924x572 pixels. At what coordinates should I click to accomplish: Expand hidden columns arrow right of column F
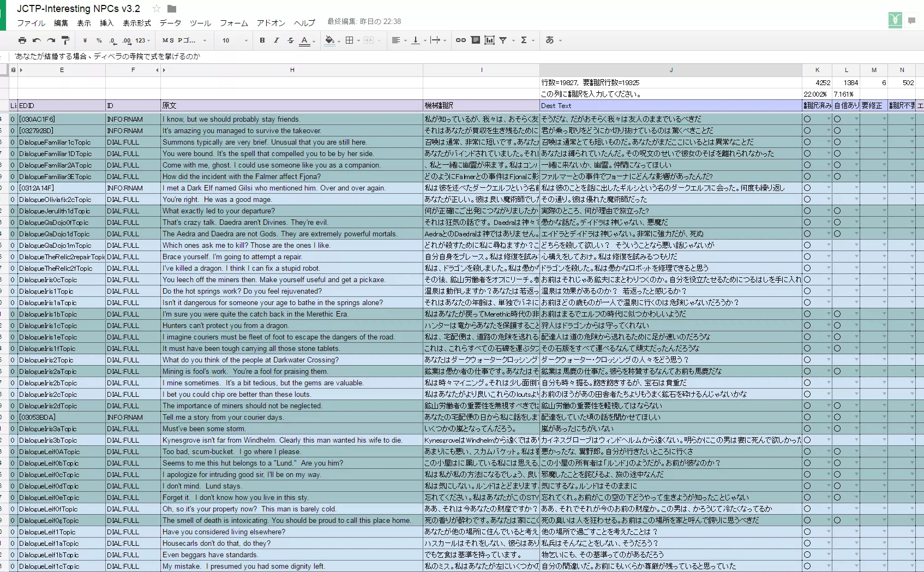(157, 70)
